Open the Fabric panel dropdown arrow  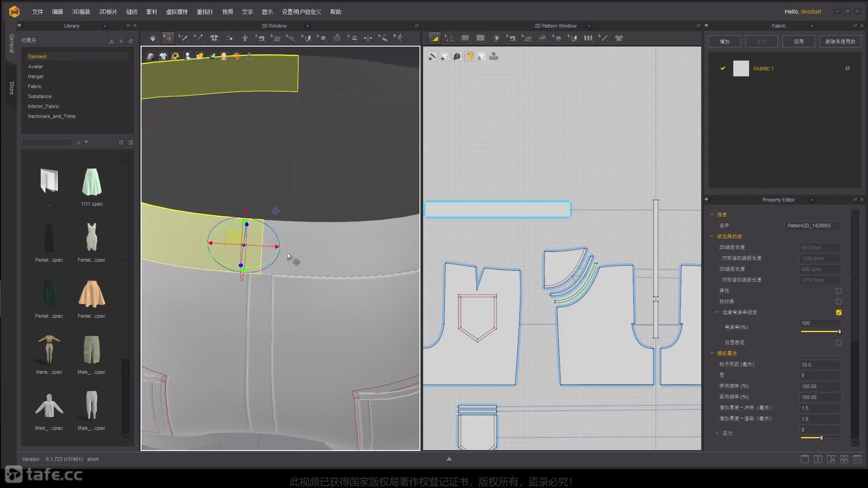(812, 26)
